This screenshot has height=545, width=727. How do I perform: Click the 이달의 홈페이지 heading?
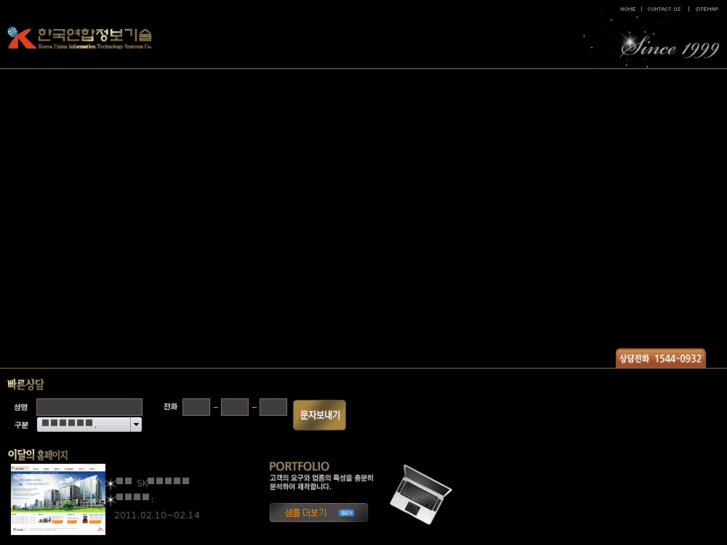pos(38,455)
